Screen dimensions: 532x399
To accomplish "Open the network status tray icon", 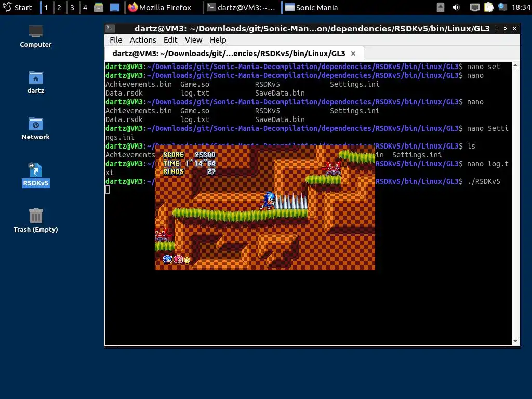I will click(474, 7).
